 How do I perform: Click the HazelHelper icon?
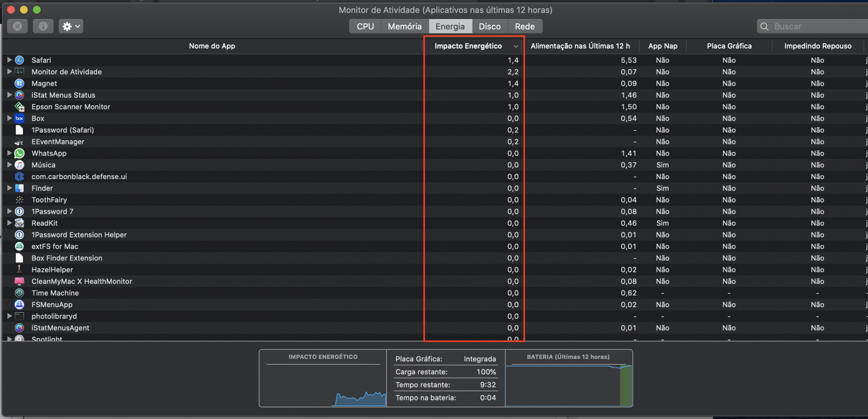coord(19,270)
